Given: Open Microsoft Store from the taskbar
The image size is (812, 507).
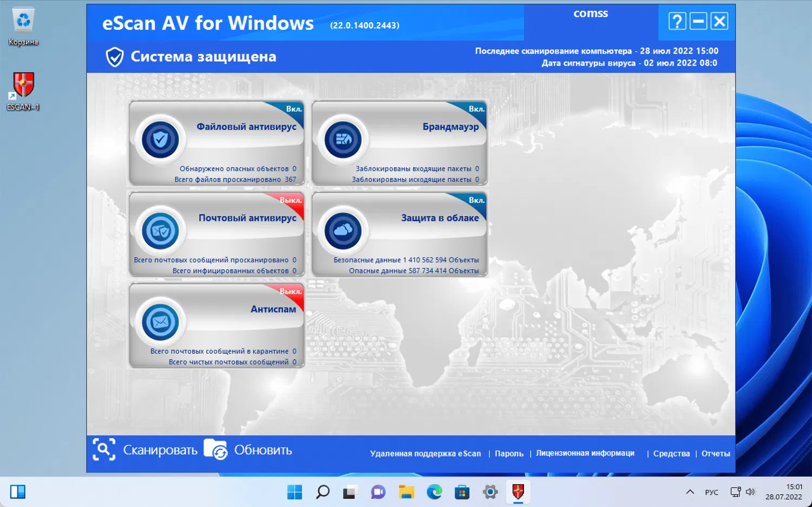Looking at the screenshot, I should click(x=462, y=492).
